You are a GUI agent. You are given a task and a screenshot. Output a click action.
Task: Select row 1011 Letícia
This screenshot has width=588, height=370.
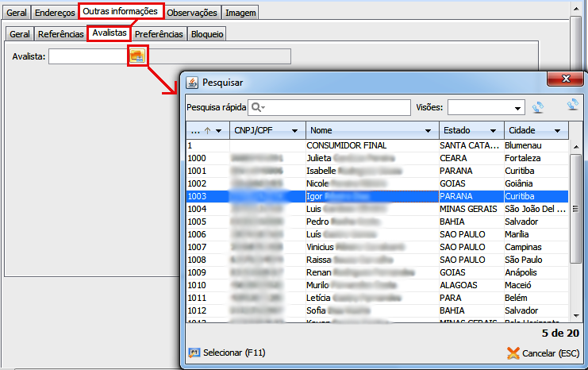coord(377,298)
